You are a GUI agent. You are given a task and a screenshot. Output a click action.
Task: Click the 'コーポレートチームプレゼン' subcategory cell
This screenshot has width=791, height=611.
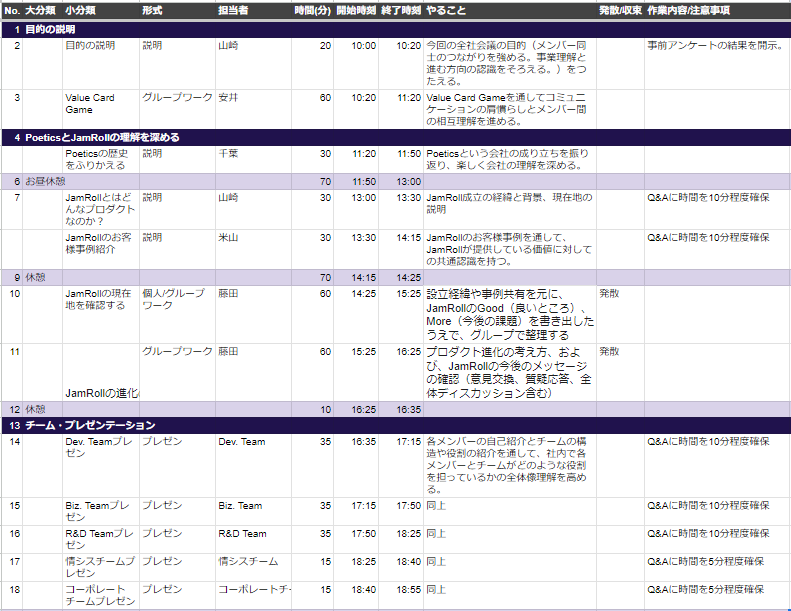point(101,595)
